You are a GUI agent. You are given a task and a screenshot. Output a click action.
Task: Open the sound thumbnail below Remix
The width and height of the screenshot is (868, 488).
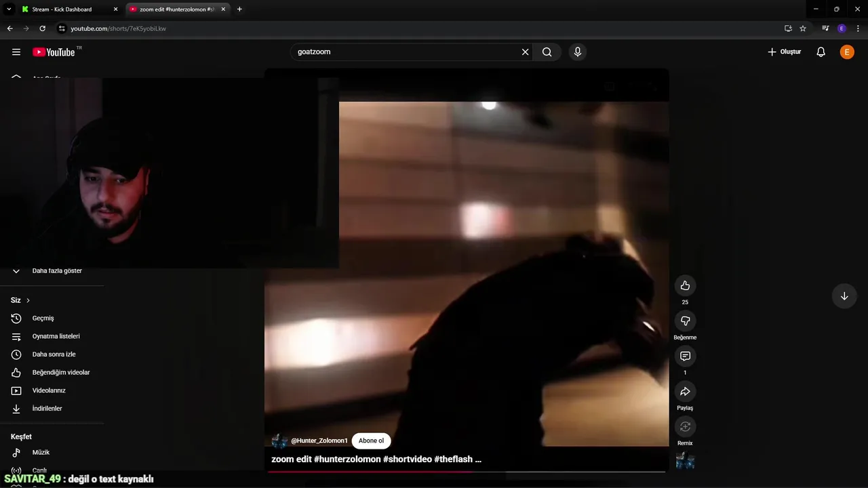(x=685, y=461)
